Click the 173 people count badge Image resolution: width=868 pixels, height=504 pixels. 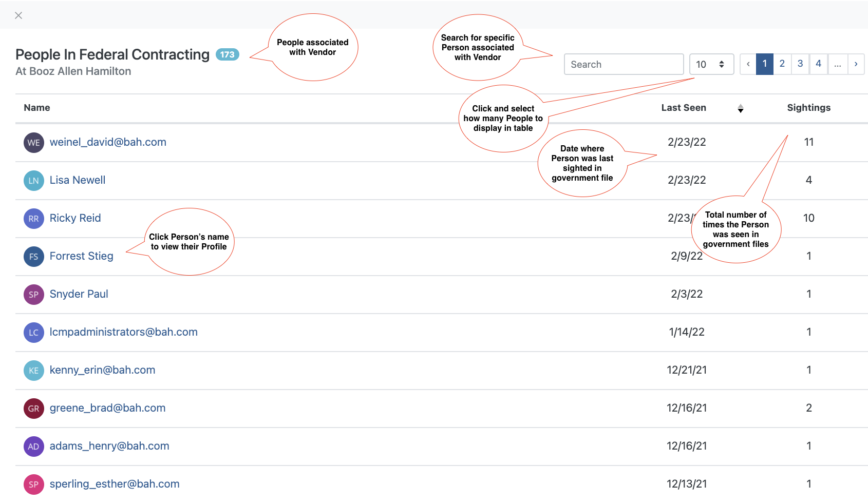[228, 54]
